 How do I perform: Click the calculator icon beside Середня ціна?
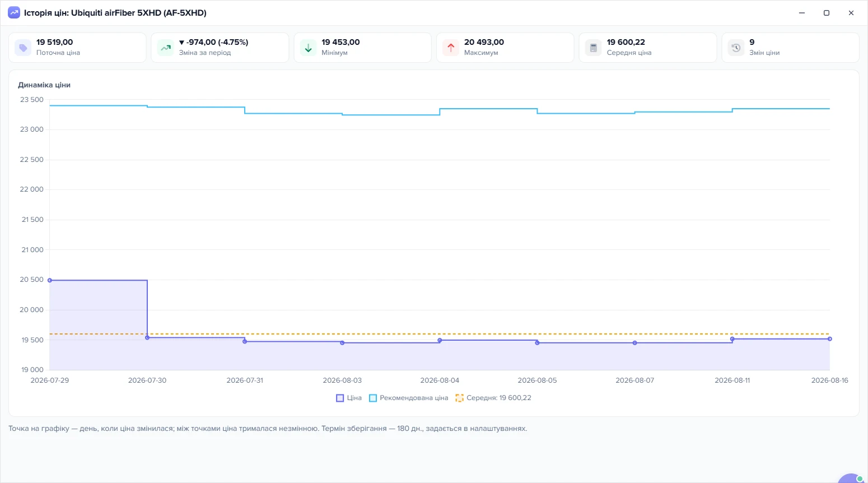click(x=594, y=48)
